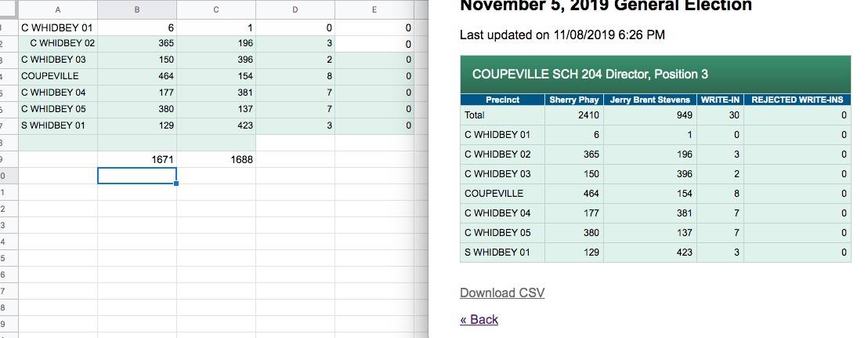Click the REJECTED WRITE-INS column header
Viewport: 868px width, 338px height.
(x=797, y=100)
